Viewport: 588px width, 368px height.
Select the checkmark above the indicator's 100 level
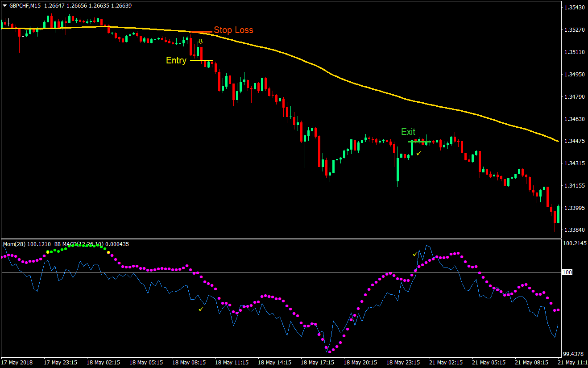[x=415, y=254]
